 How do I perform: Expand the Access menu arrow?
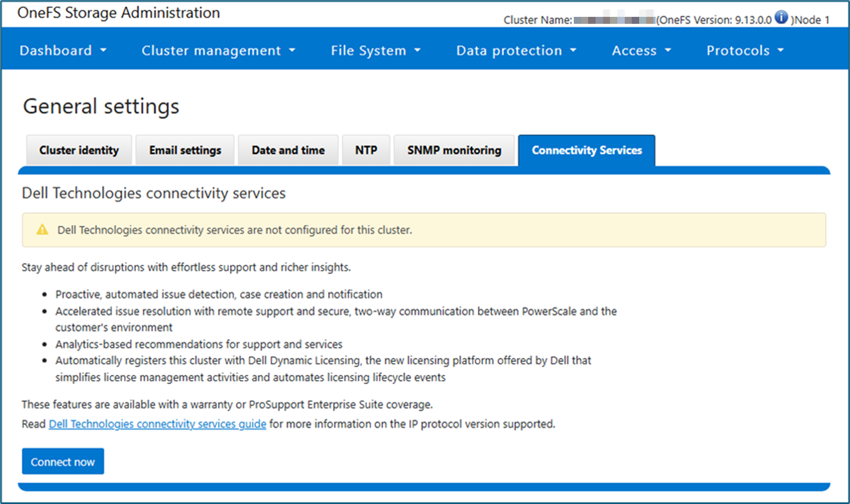click(668, 50)
